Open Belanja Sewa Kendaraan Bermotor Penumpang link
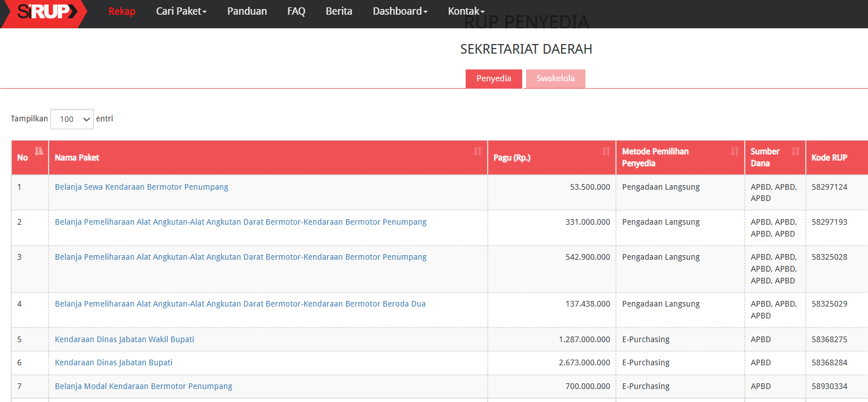 [x=141, y=187]
